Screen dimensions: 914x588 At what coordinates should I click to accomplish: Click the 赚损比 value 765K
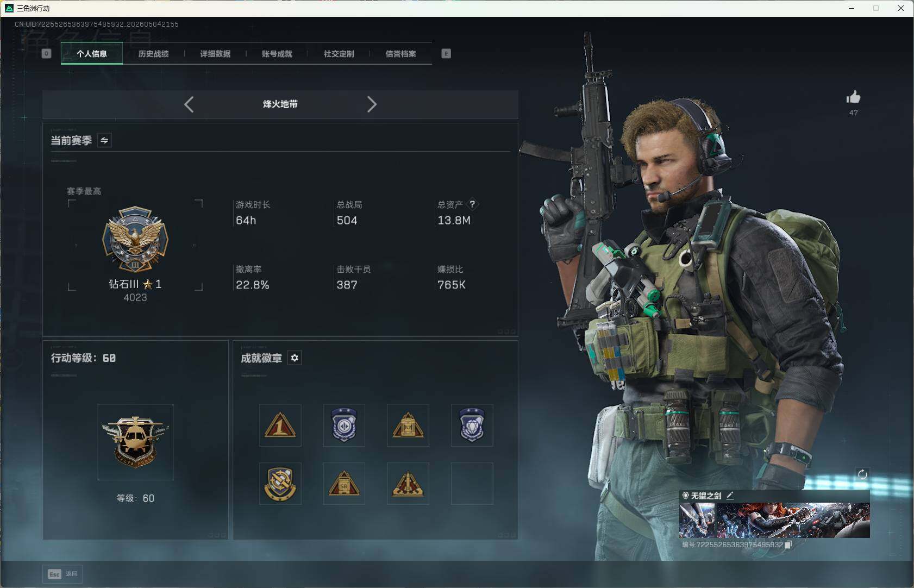pos(452,285)
